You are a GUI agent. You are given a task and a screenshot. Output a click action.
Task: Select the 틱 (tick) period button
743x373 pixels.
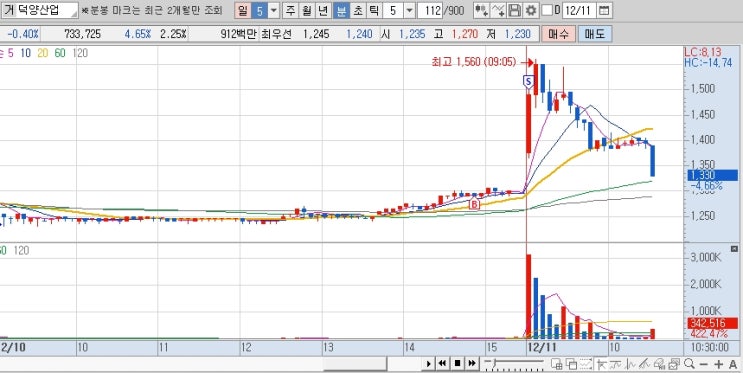point(374,10)
